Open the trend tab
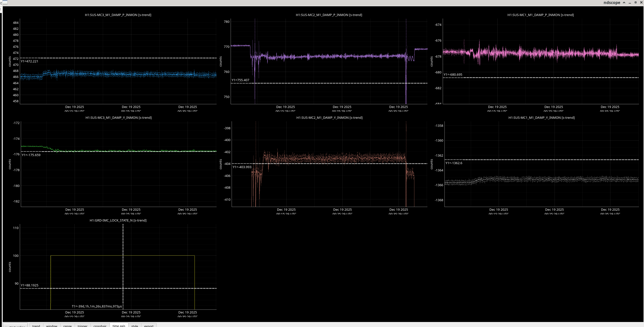Screen dimensions: 644x327 tap(36, 325)
